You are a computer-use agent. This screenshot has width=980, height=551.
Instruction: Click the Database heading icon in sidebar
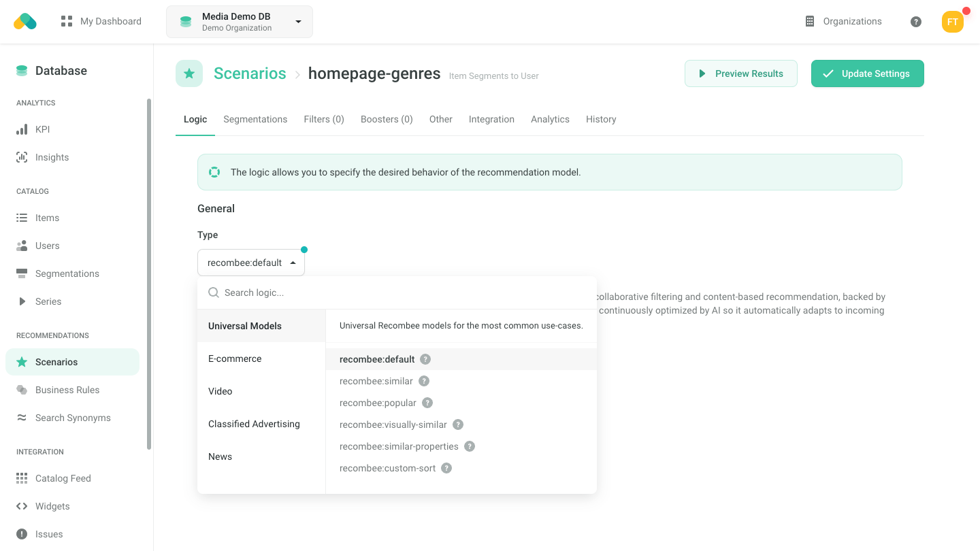tap(22, 71)
